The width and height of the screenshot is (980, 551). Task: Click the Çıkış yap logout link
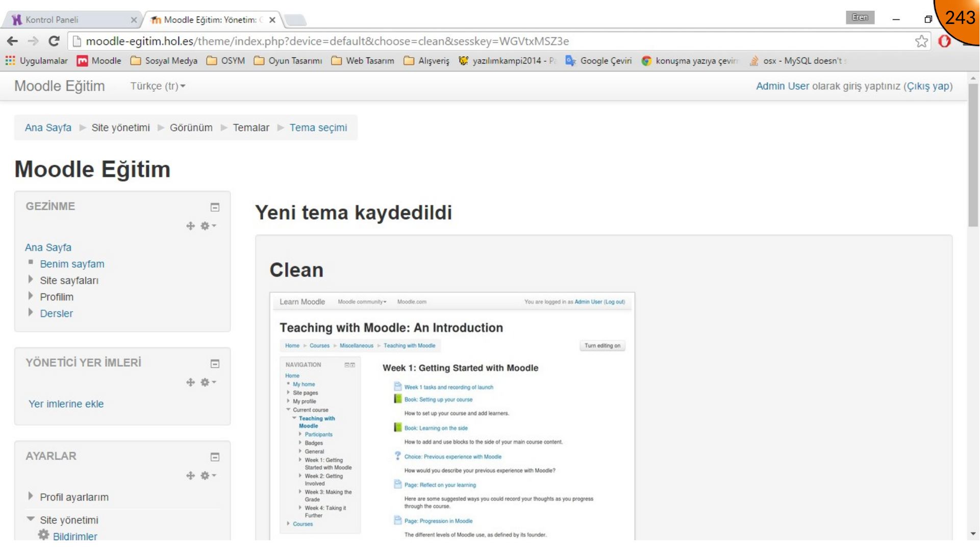pyautogui.click(x=928, y=86)
